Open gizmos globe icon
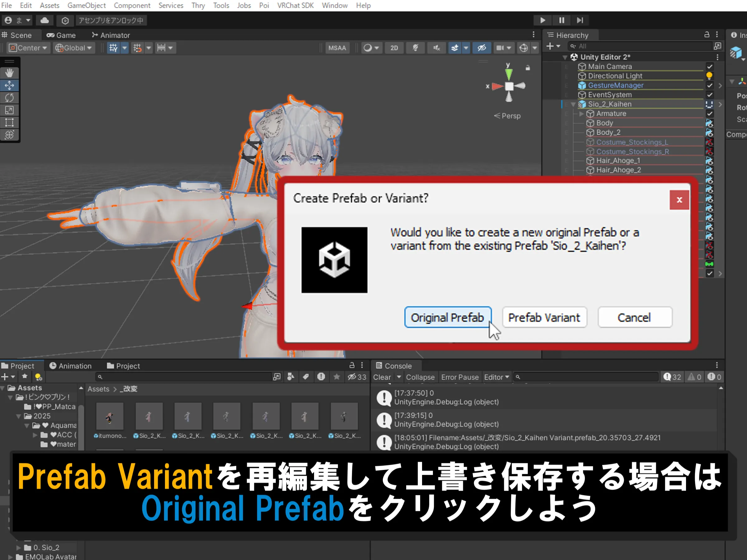Image resolution: width=747 pixels, height=560 pixels. (524, 48)
